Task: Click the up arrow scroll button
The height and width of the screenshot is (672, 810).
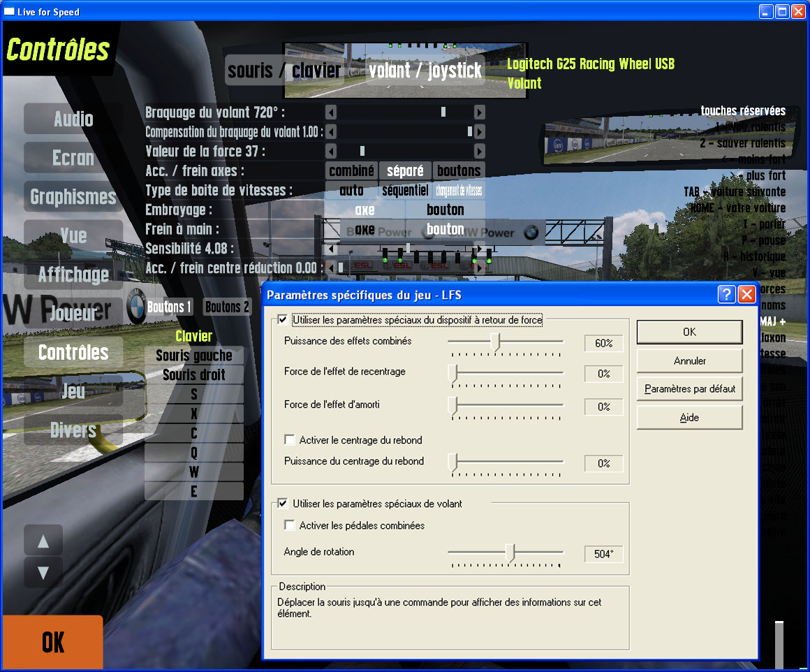Action: (x=43, y=541)
